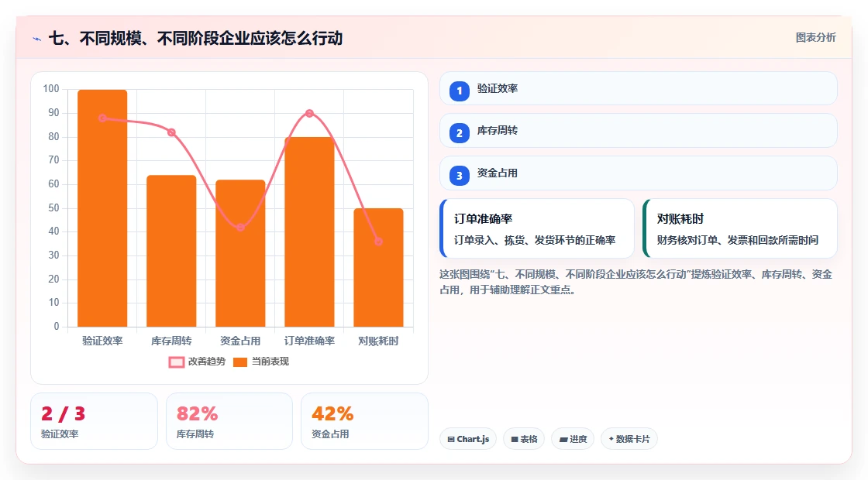The image size is (868, 480).
Task: Click the 库存周转 x-axis label
Action: (171, 341)
